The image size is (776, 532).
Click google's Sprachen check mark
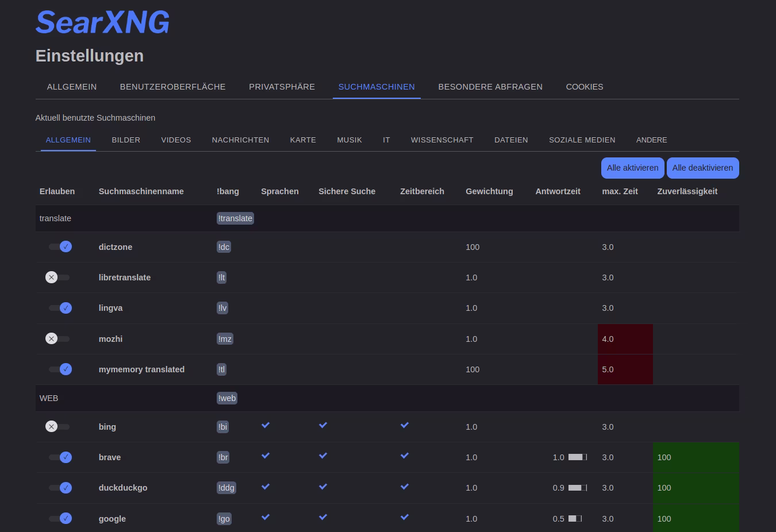(x=266, y=517)
